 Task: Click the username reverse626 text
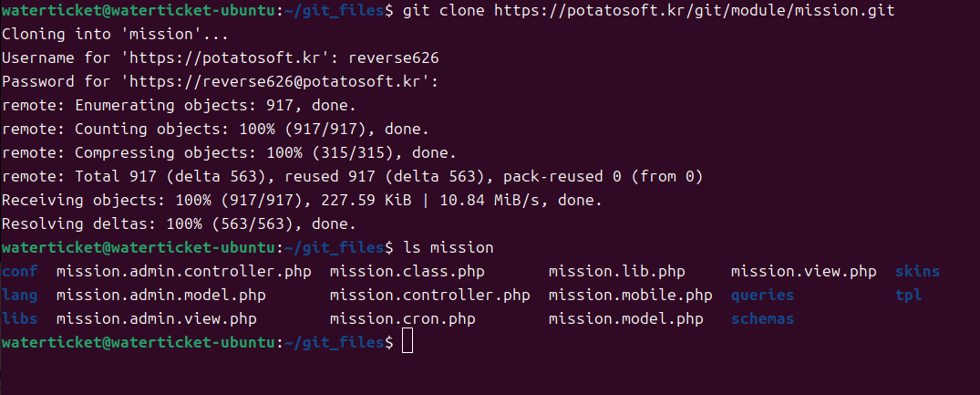(x=394, y=58)
